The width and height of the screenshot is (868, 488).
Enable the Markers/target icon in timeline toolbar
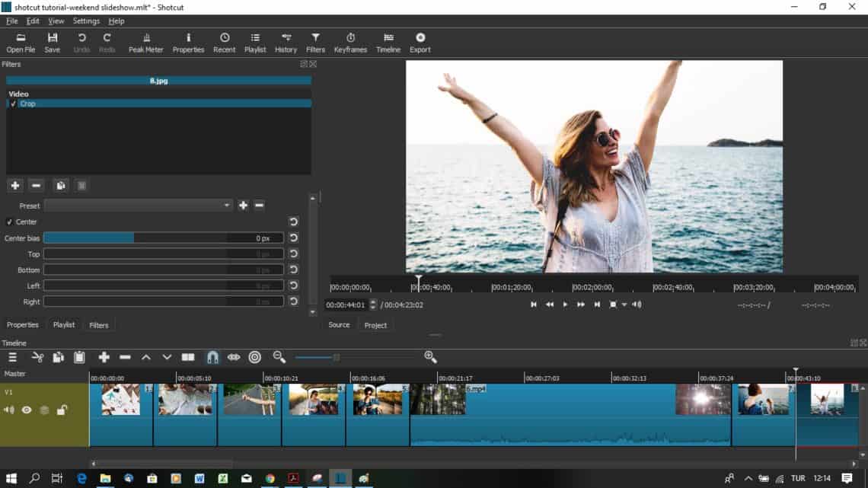click(255, 357)
